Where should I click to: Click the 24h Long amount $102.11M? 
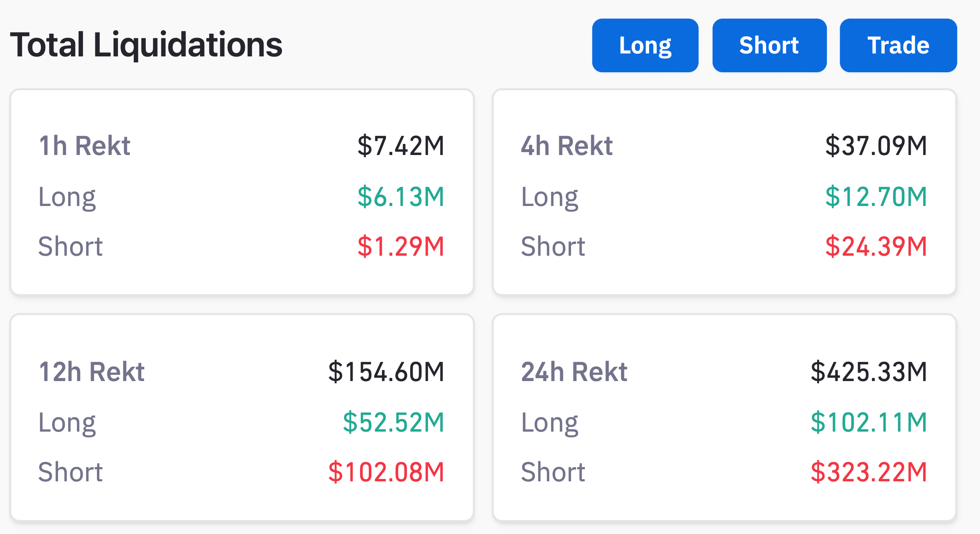[x=869, y=422]
